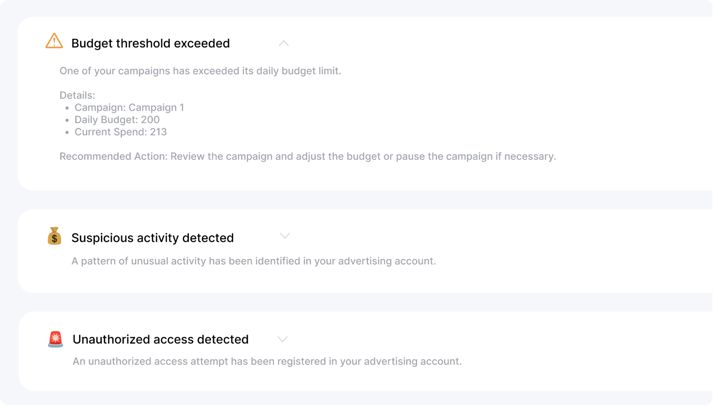Screen dimensions: 713x405
Task: Click the unauthorized access attempt description
Action: coord(267,361)
